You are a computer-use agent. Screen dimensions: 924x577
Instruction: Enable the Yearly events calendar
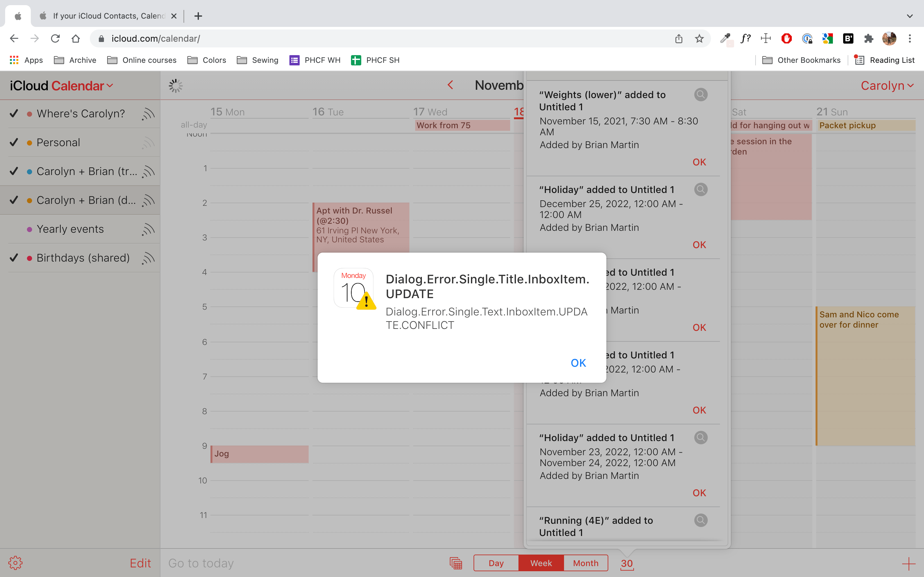[x=14, y=229]
